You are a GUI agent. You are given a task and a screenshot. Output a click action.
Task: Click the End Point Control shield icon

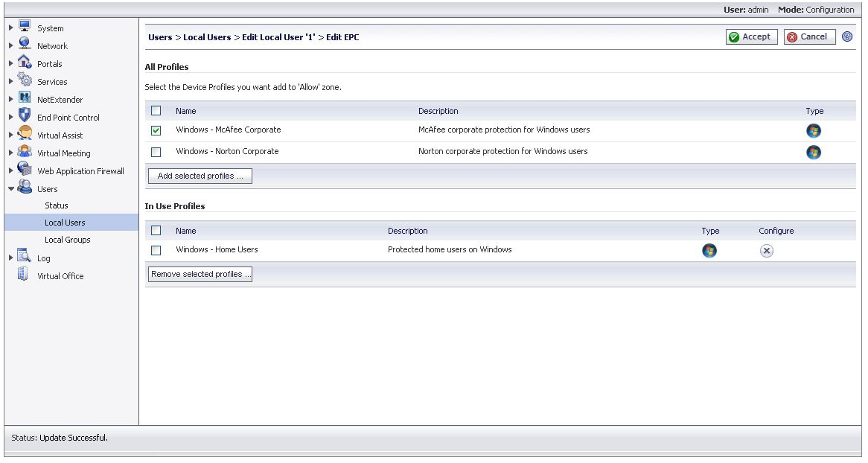pyautogui.click(x=25, y=115)
